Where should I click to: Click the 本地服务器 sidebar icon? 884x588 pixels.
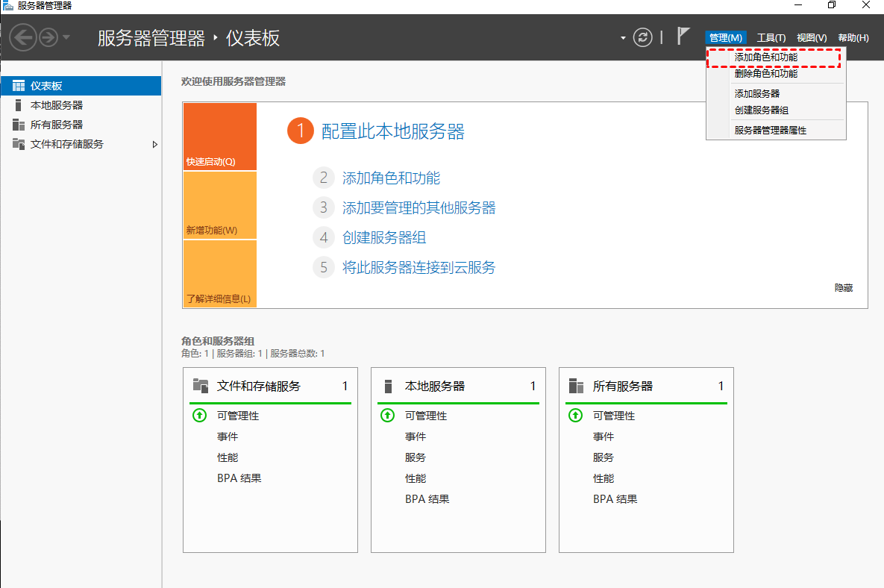pos(19,105)
